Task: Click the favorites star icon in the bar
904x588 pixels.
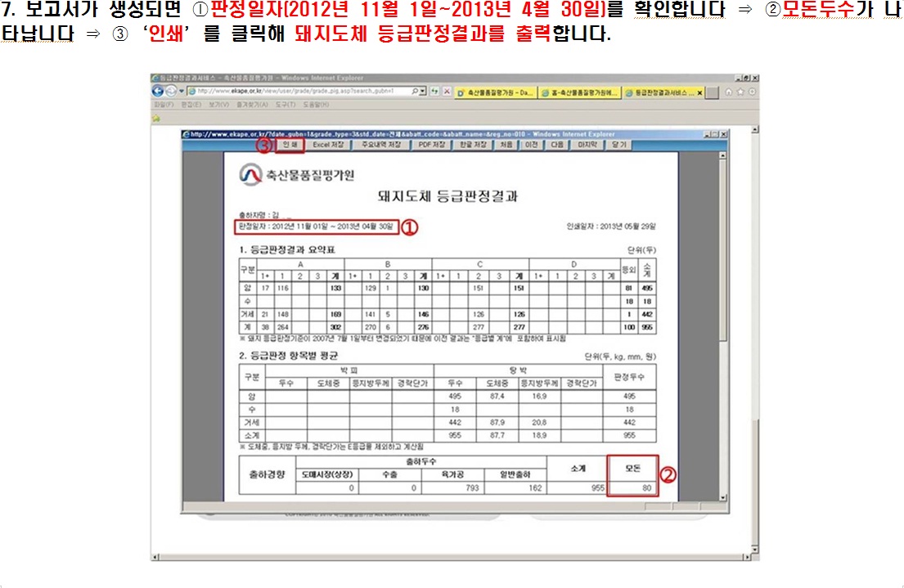Action: [x=155, y=117]
